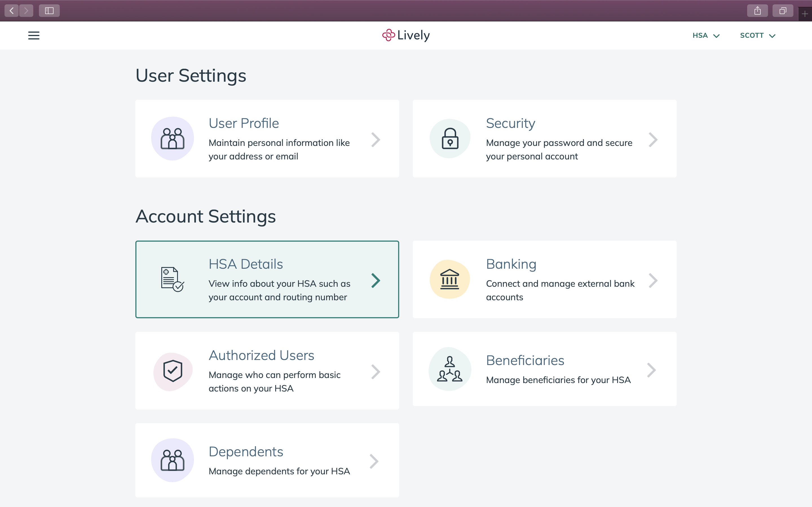812x507 pixels.
Task: Click the Banking building icon
Action: pyautogui.click(x=450, y=279)
